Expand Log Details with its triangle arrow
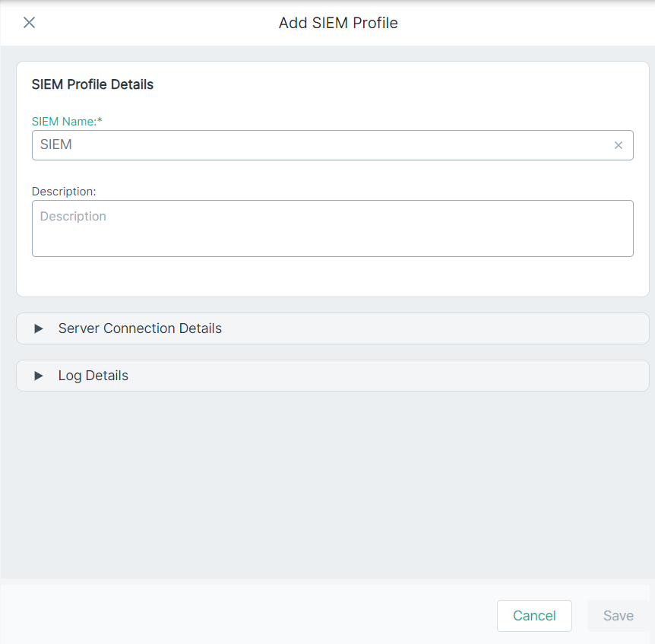Image resolution: width=655 pixels, height=644 pixels. 39,376
